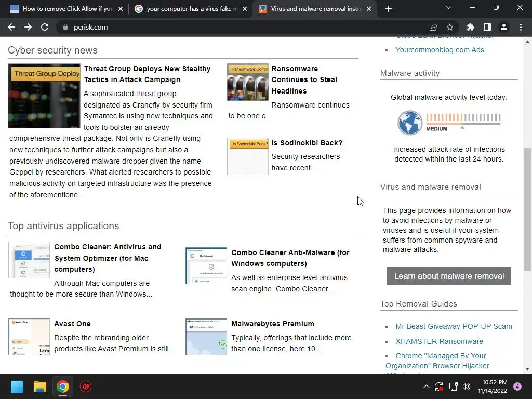Click the Threat Group Deploy thumbnail image
The height and width of the screenshot is (399, 532).
(x=44, y=96)
